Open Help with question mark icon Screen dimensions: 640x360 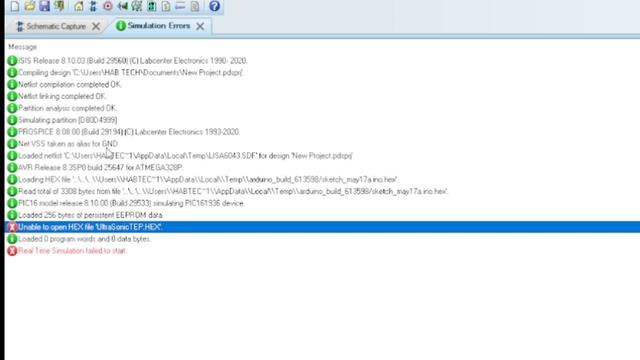click(x=214, y=6)
